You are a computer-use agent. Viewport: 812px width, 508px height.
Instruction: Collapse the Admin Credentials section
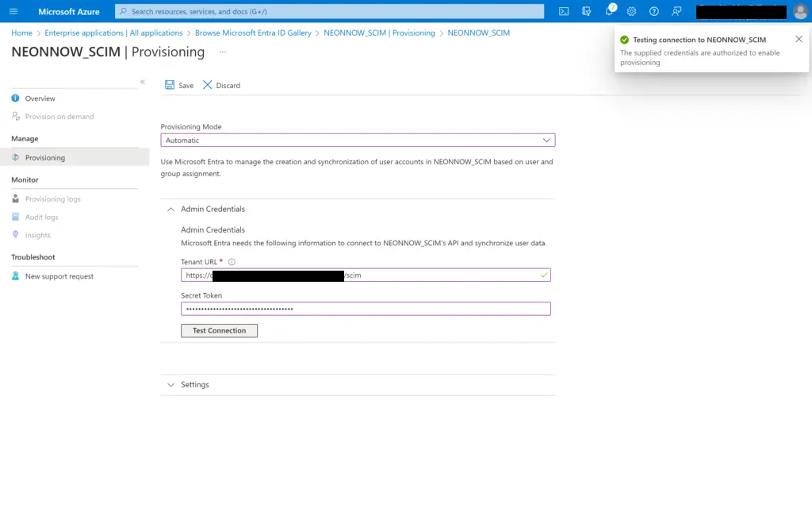pyautogui.click(x=170, y=209)
